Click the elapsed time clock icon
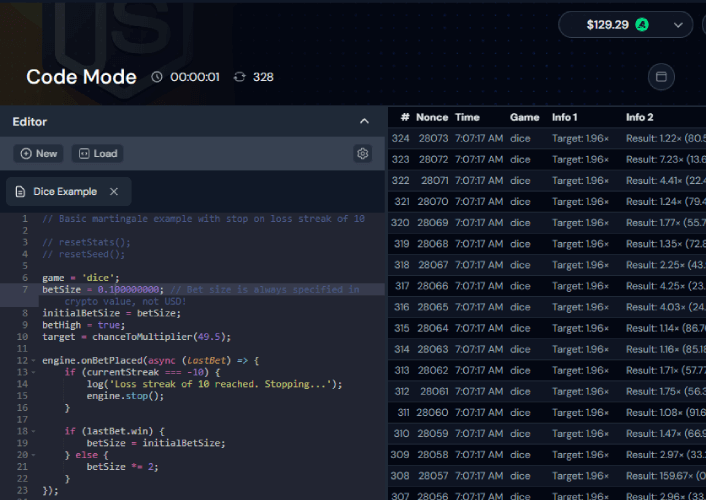Viewport: 706px width, 500px height. tap(156, 77)
